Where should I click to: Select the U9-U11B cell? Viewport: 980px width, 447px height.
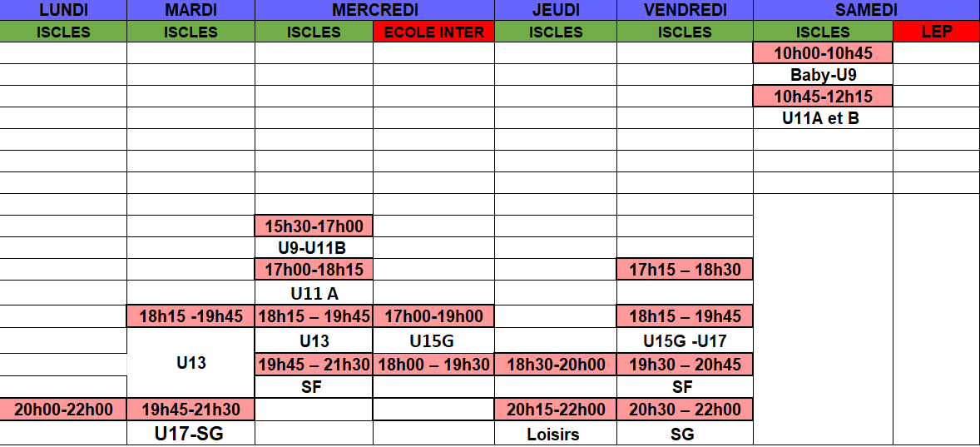point(314,248)
